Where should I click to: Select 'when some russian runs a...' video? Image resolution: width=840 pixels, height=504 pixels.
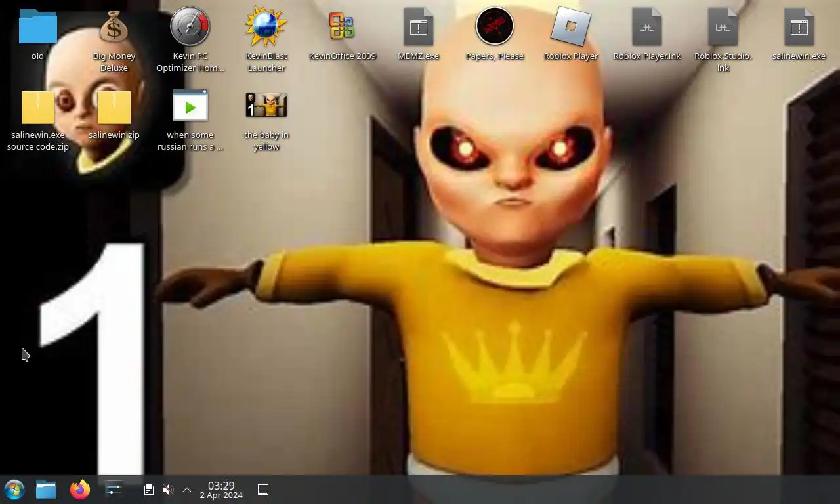point(190,106)
